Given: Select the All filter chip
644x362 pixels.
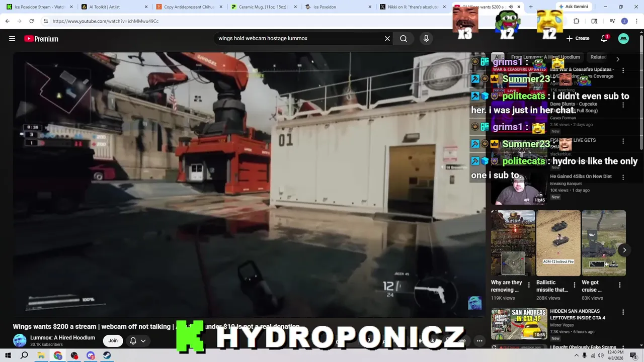Looking at the screenshot, I should 497,57.
